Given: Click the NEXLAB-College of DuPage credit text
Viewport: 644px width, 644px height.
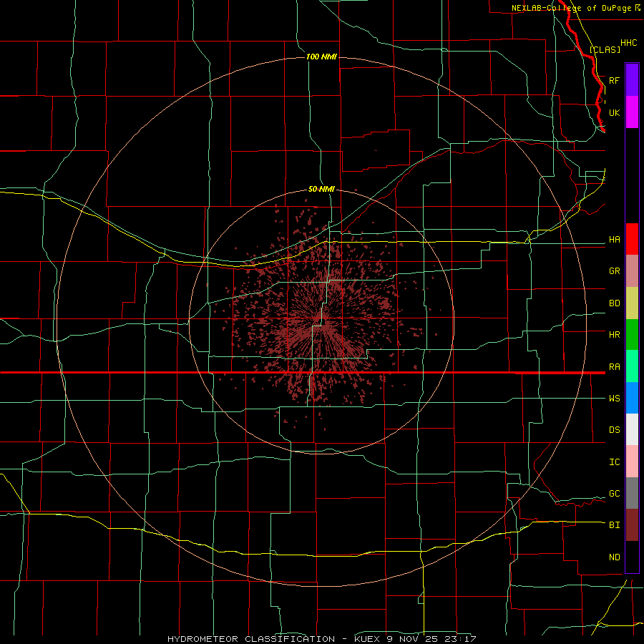Looking at the screenshot, I should pyautogui.click(x=571, y=8).
